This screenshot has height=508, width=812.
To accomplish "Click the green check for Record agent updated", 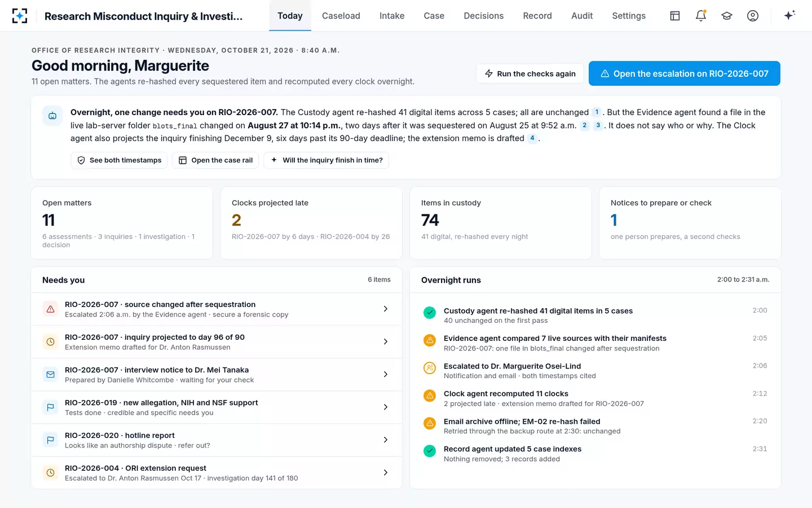I will click(430, 451).
